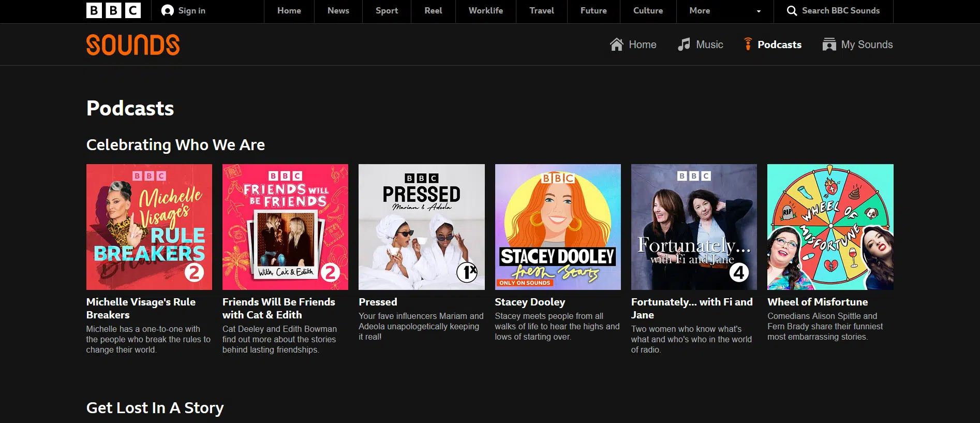
Task: Click the BBC logo
Action: pyautogui.click(x=113, y=10)
